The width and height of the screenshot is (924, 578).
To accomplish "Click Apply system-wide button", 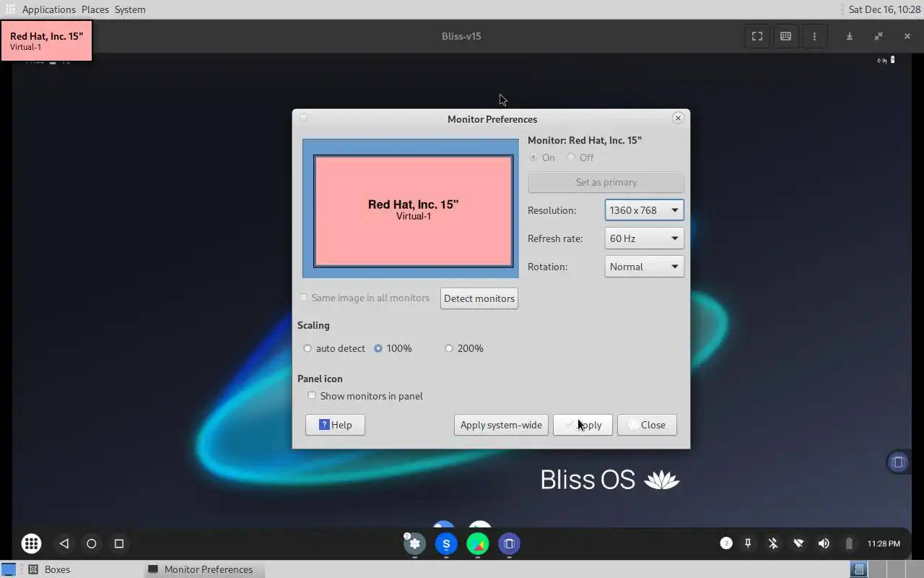I will click(501, 425).
